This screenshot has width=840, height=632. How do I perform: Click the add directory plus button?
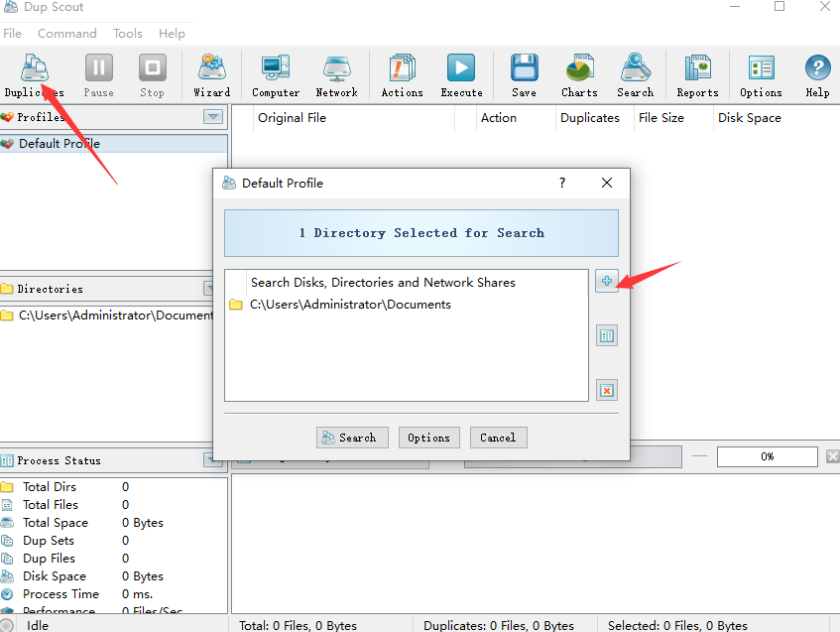606,281
